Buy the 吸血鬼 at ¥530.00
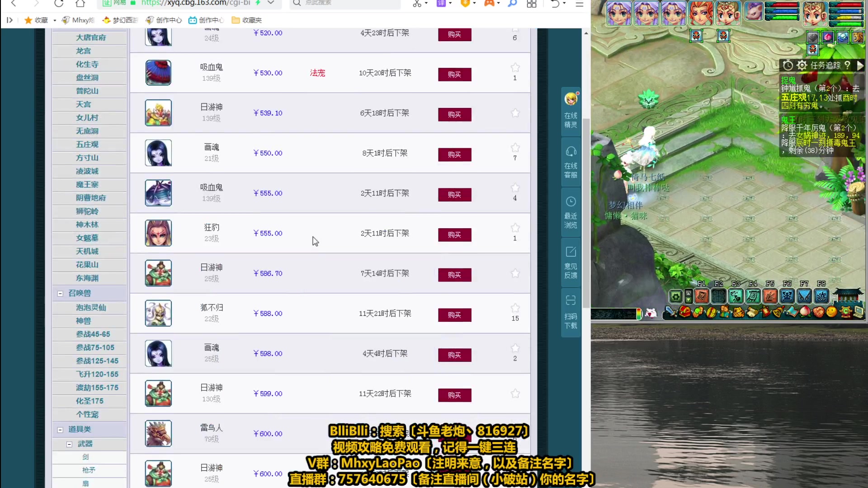Viewport: 868px width, 488px height. [x=454, y=75]
